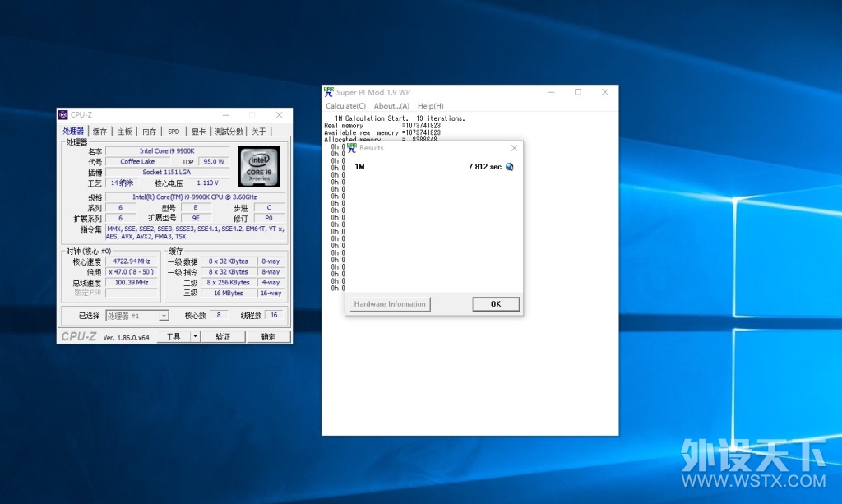Switch to the 主板 tab

(125, 131)
